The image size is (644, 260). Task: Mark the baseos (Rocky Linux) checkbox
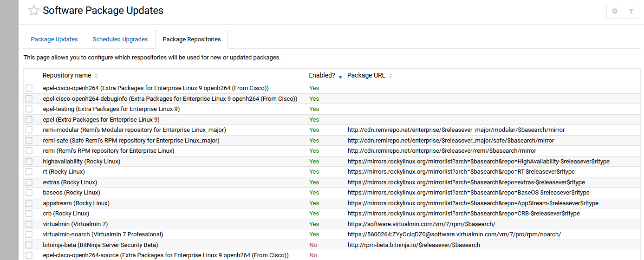point(29,193)
